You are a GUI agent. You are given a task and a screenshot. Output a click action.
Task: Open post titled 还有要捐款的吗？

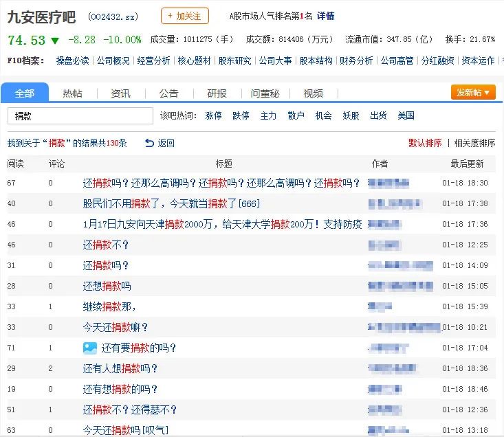pyautogui.click(x=138, y=348)
